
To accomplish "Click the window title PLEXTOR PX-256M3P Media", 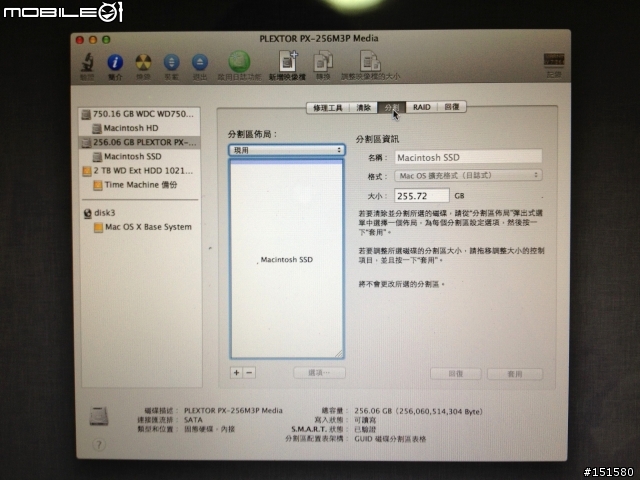I will (x=319, y=38).
